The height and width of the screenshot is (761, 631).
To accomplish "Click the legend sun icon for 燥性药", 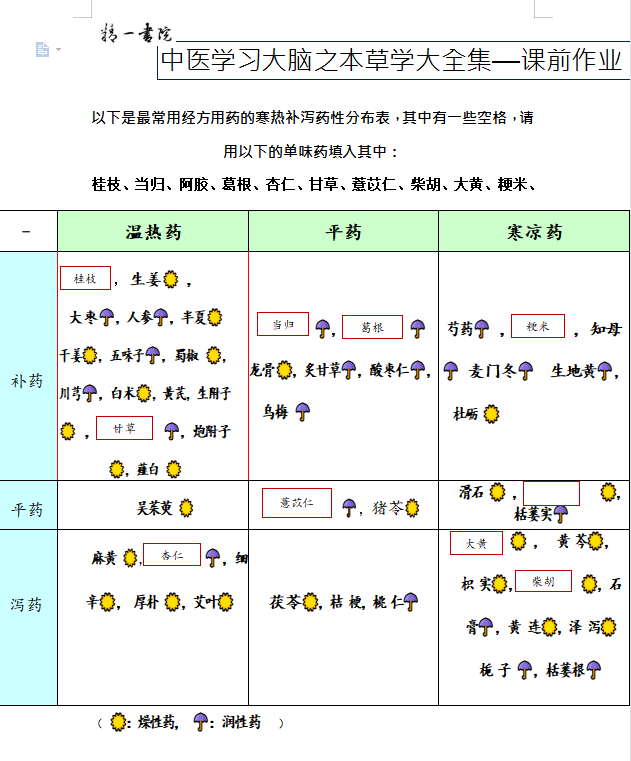I will click(x=118, y=722).
